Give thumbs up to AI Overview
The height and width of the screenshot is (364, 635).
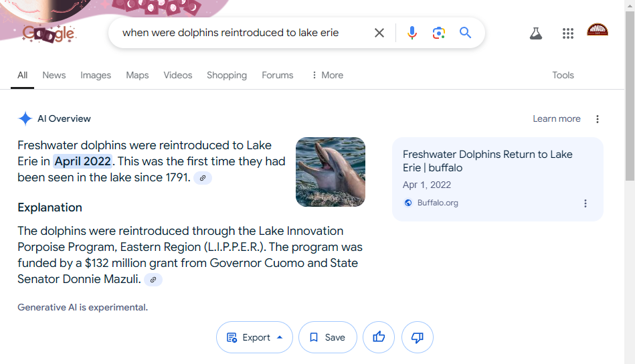[x=379, y=337]
